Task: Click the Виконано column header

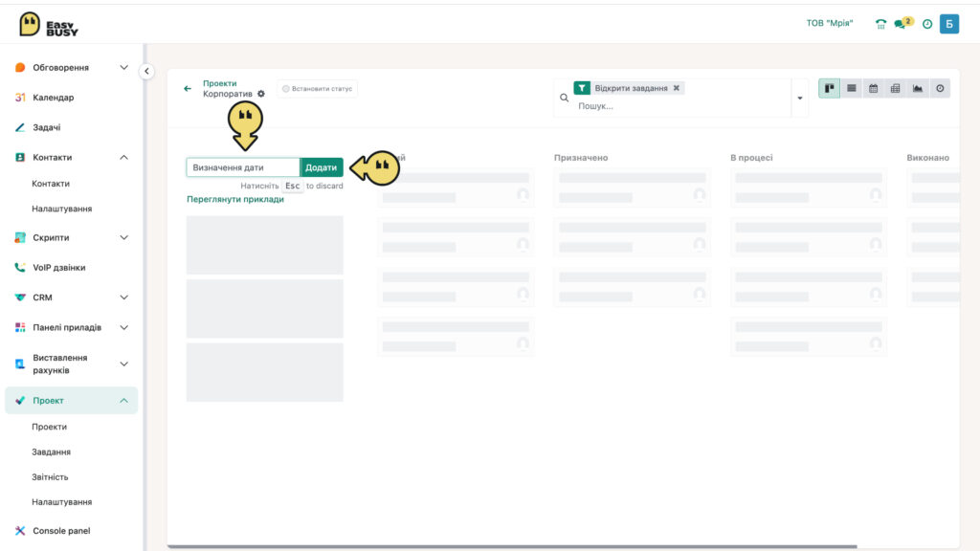Action: [x=927, y=158]
